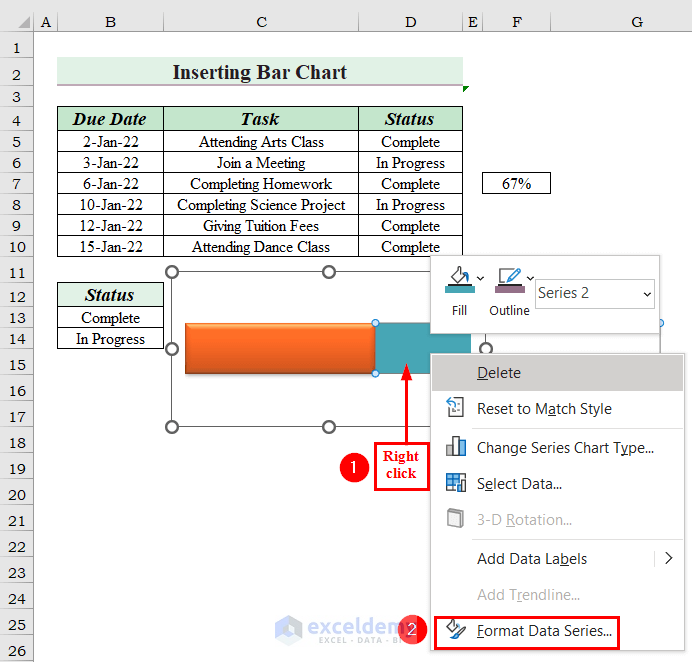Expand the Add Data Labels submenu arrow
Screen dimensions: 692x662
tap(669, 558)
